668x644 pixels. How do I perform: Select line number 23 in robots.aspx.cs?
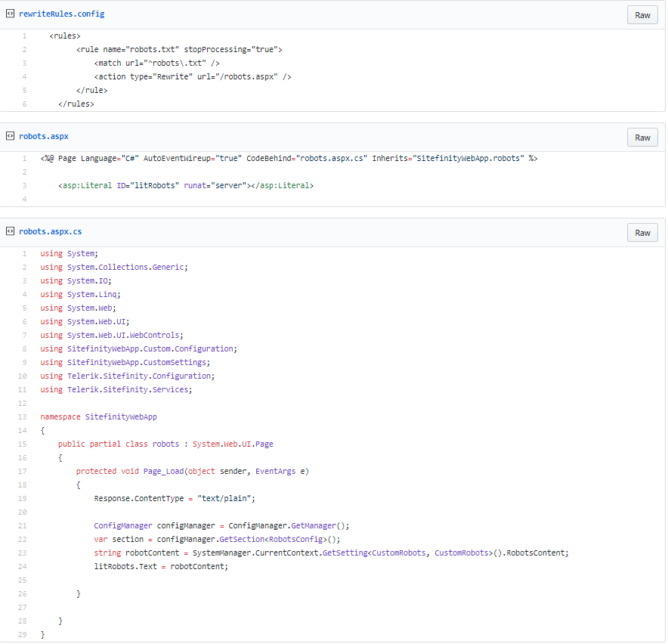[22, 553]
